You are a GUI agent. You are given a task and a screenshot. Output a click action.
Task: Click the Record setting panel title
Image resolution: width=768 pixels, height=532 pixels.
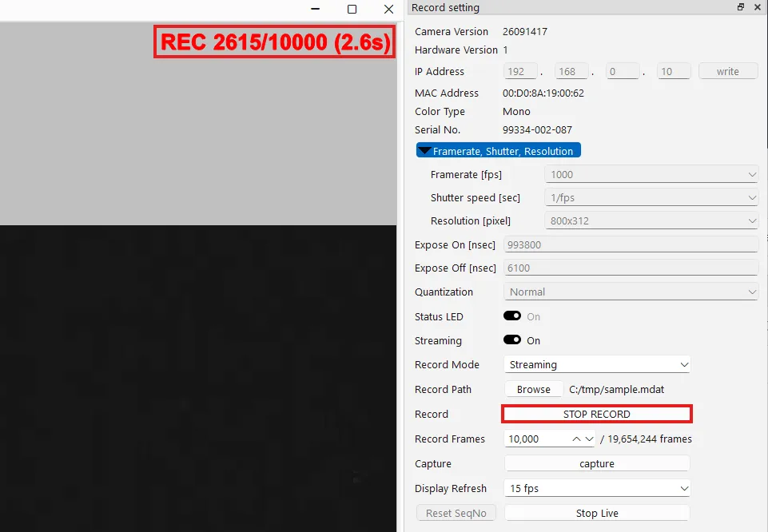(445, 7)
